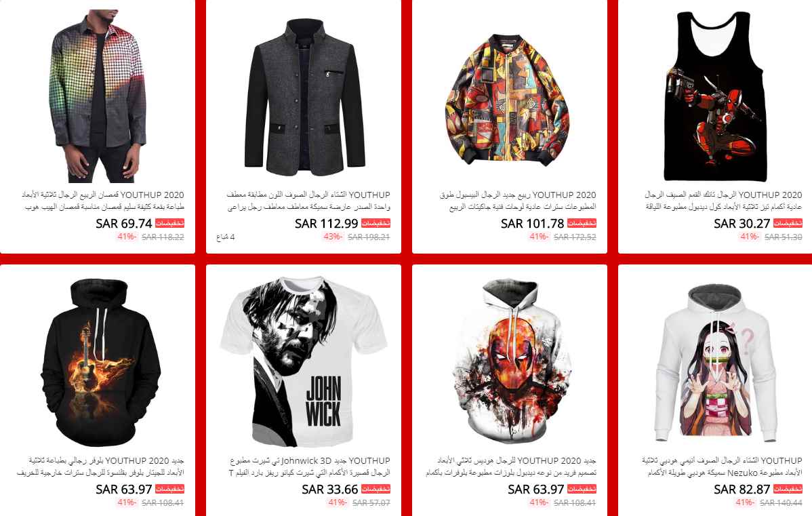Open the black Deadpool tank top image
This screenshot has height=516, width=812.
click(716, 96)
